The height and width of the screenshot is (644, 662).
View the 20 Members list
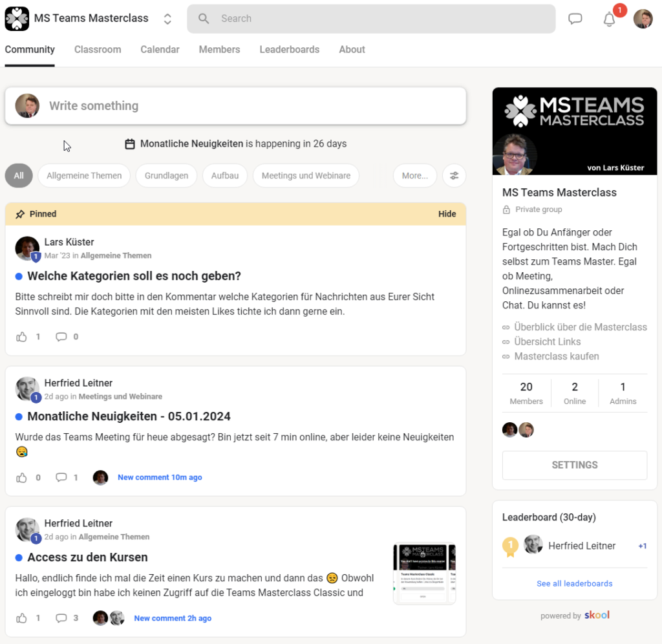coord(526,393)
